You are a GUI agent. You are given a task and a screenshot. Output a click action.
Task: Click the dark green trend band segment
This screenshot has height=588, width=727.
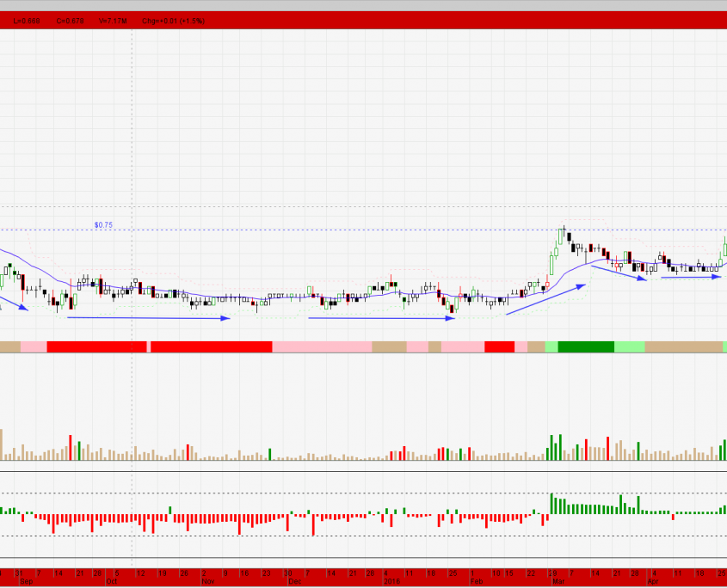point(586,346)
